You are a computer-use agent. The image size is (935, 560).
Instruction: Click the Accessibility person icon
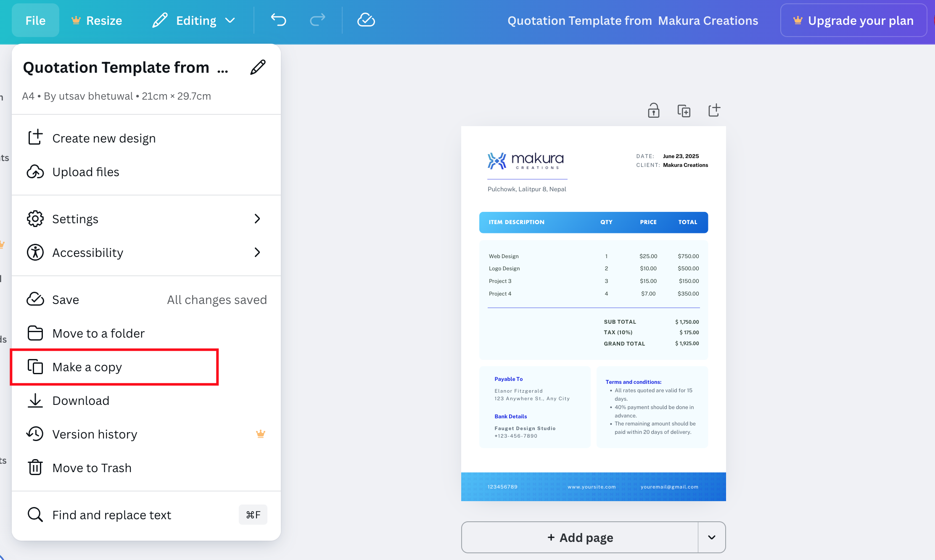pos(35,252)
